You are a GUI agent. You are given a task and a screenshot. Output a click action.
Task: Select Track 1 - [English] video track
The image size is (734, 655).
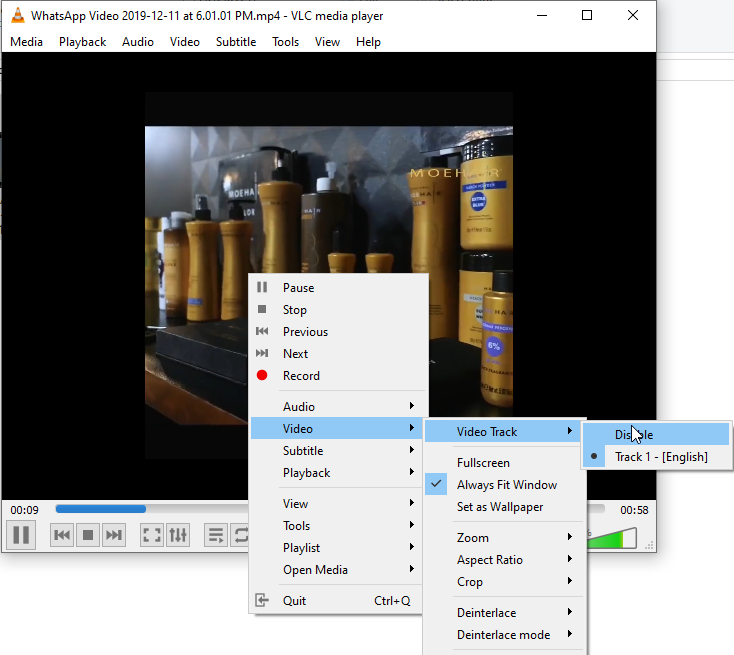pos(660,457)
